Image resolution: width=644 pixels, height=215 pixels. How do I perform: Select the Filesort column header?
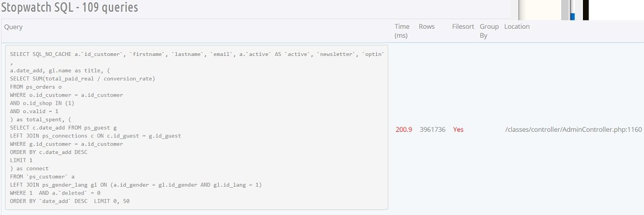462,27
